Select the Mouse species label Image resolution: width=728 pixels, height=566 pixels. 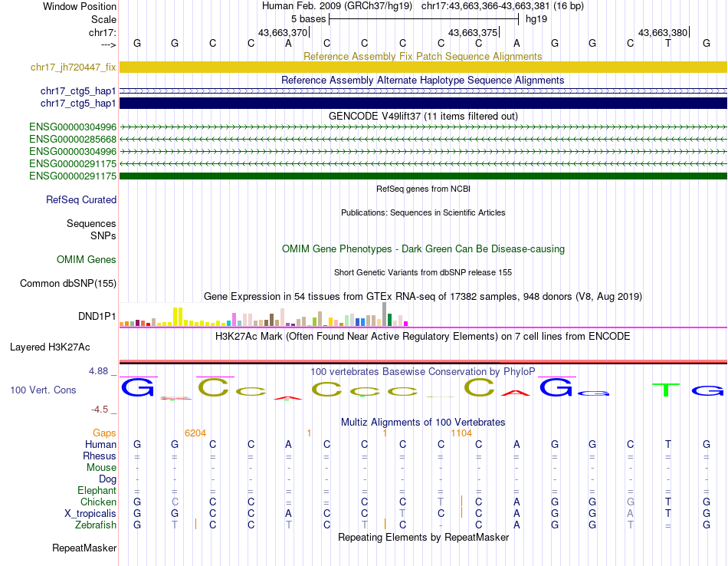tap(101, 468)
